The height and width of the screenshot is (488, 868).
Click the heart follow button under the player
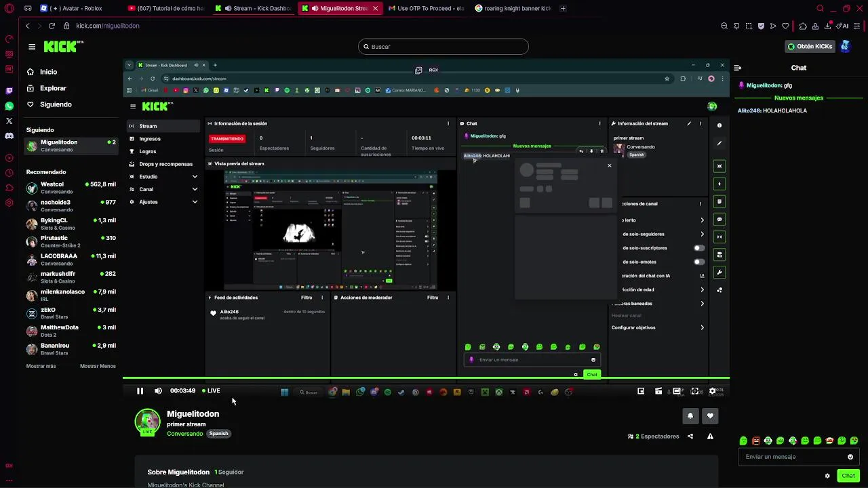click(x=710, y=416)
